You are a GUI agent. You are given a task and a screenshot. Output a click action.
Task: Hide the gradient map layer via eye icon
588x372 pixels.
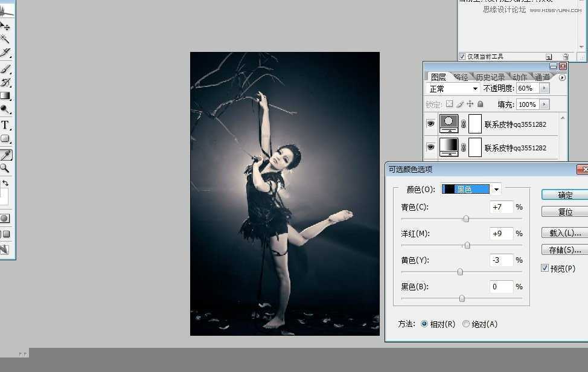click(430, 147)
